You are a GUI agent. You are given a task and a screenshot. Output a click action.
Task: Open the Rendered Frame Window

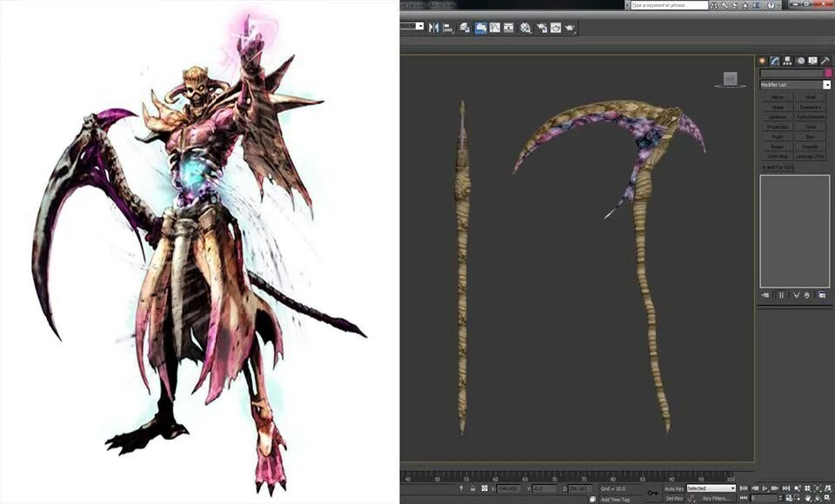click(556, 28)
